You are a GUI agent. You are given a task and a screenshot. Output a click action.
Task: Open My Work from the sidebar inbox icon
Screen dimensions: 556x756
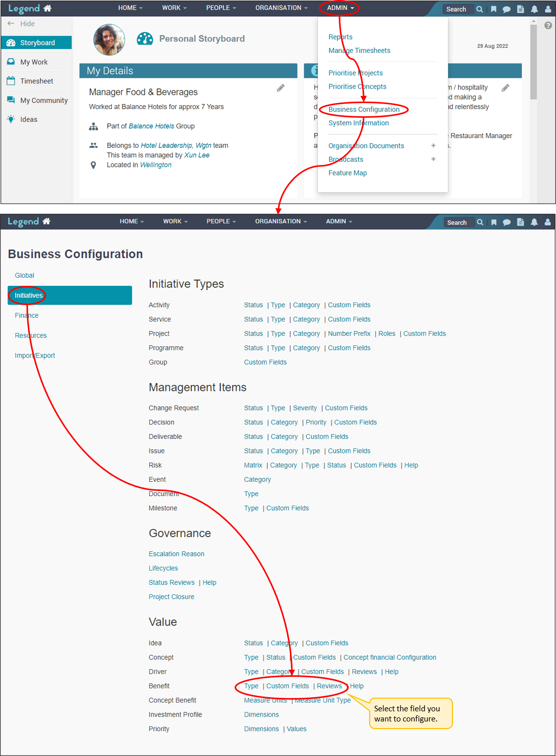(x=11, y=62)
